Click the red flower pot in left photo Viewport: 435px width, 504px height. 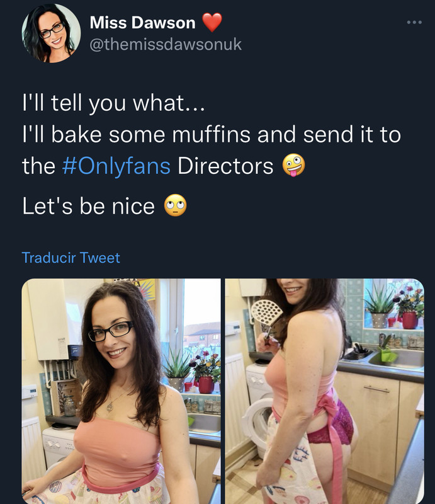(206, 385)
